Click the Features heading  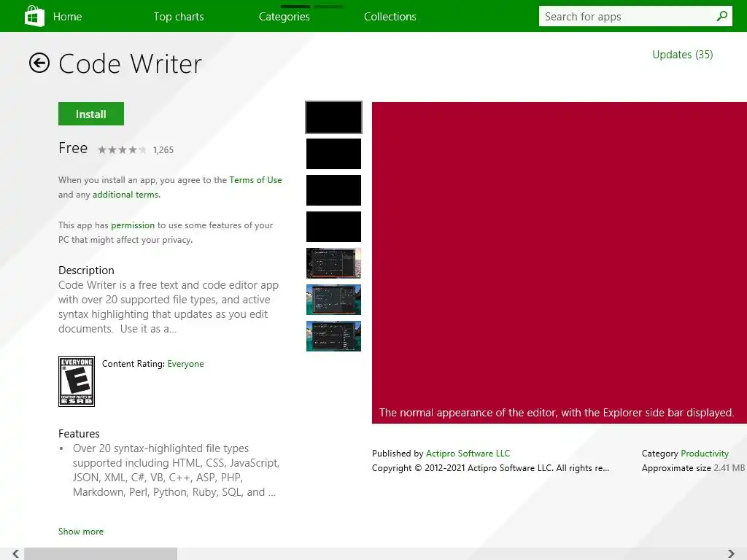click(x=79, y=434)
